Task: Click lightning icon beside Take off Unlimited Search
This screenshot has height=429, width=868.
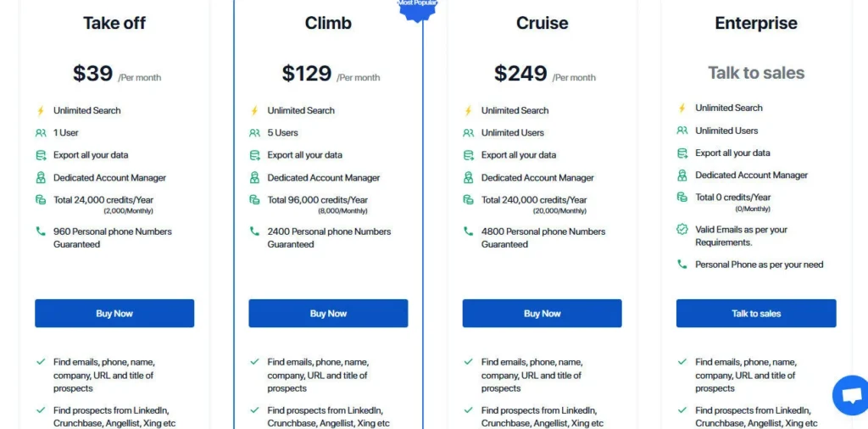Action: [41, 110]
